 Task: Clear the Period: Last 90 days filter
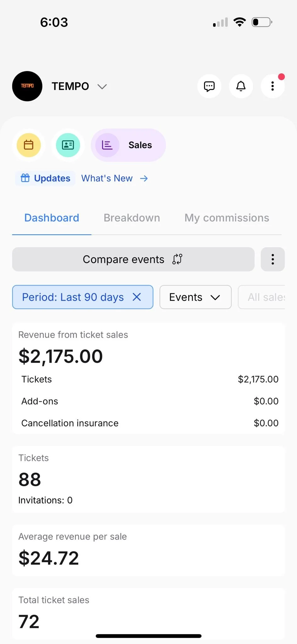point(137,297)
